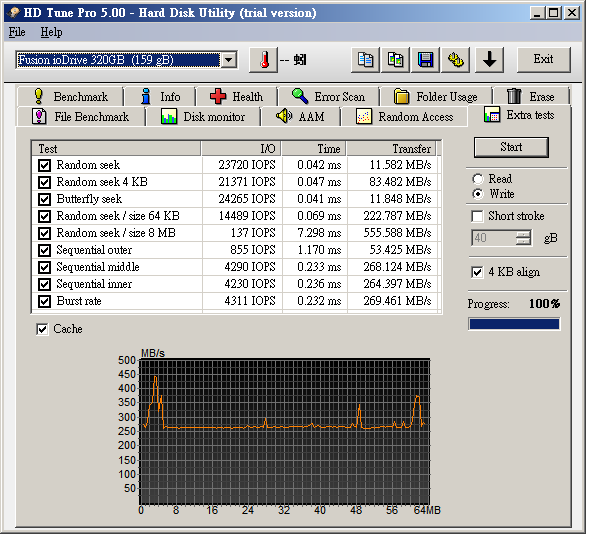The image size is (614, 534).
Task: Click the transfer rate graph
Action: click(x=285, y=431)
